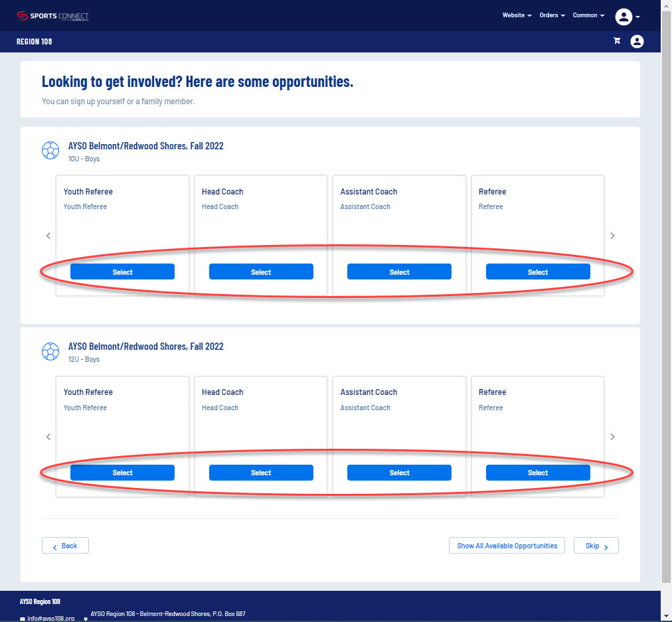
Task: Click the '12U - Boys' division label
Action: [x=84, y=359]
